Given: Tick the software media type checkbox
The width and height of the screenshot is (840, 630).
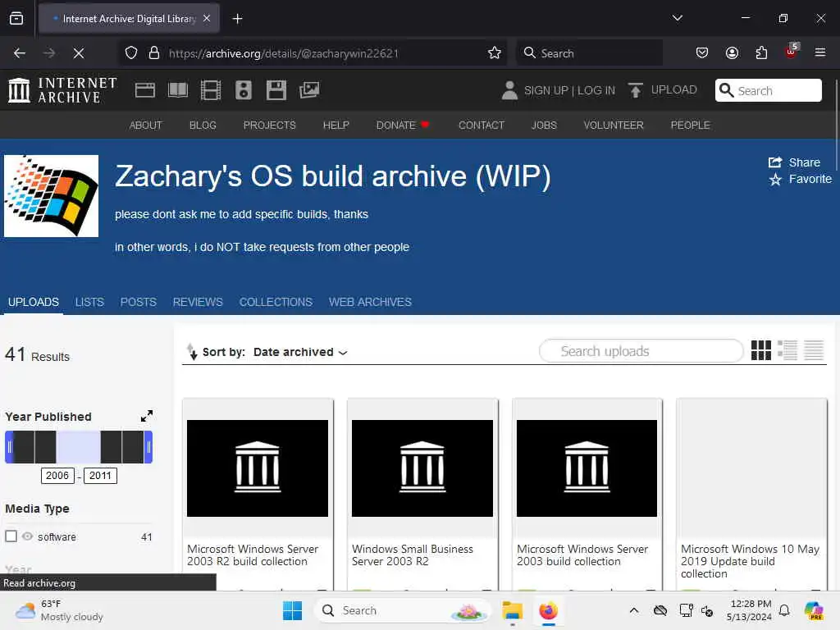Looking at the screenshot, I should point(11,536).
